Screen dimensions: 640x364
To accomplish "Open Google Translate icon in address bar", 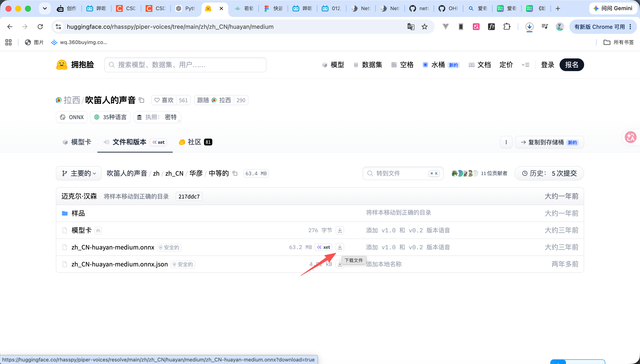I will point(411,26).
